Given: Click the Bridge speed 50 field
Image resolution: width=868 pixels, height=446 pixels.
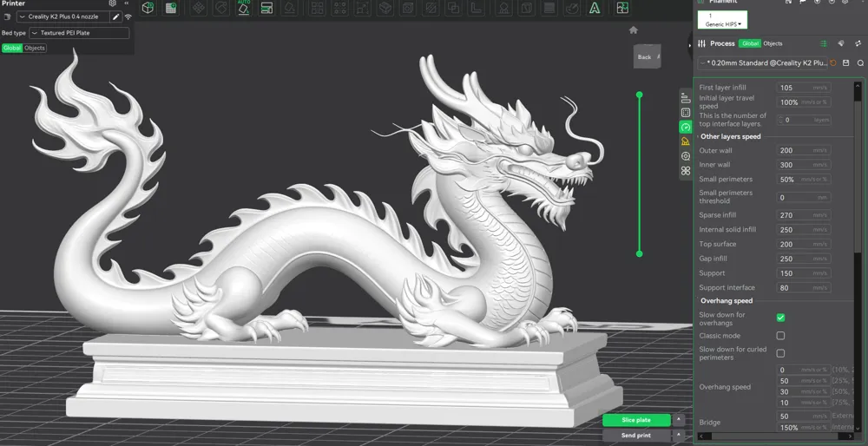Looking at the screenshot, I should pos(803,416).
